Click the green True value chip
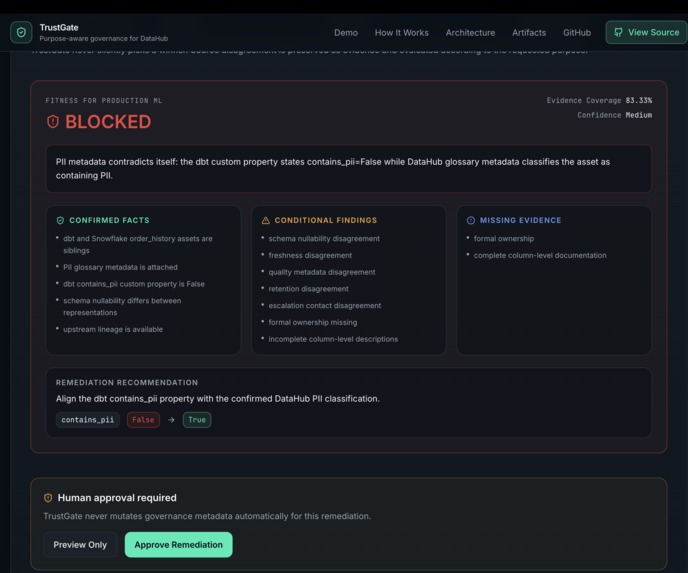The image size is (688, 573). (x=197, y=420)
